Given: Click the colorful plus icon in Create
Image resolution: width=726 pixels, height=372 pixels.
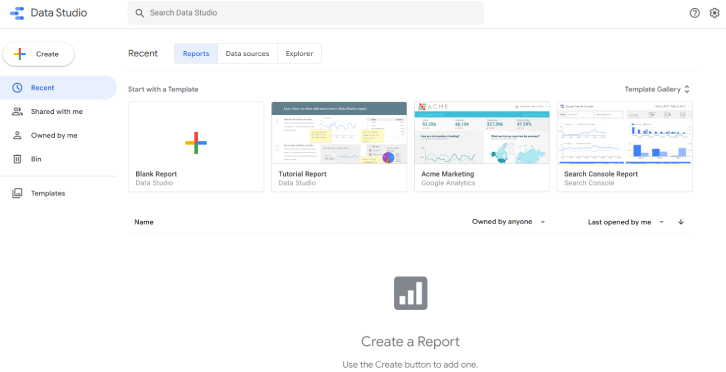Looking at the screenshot, I should tap(20, 54).
